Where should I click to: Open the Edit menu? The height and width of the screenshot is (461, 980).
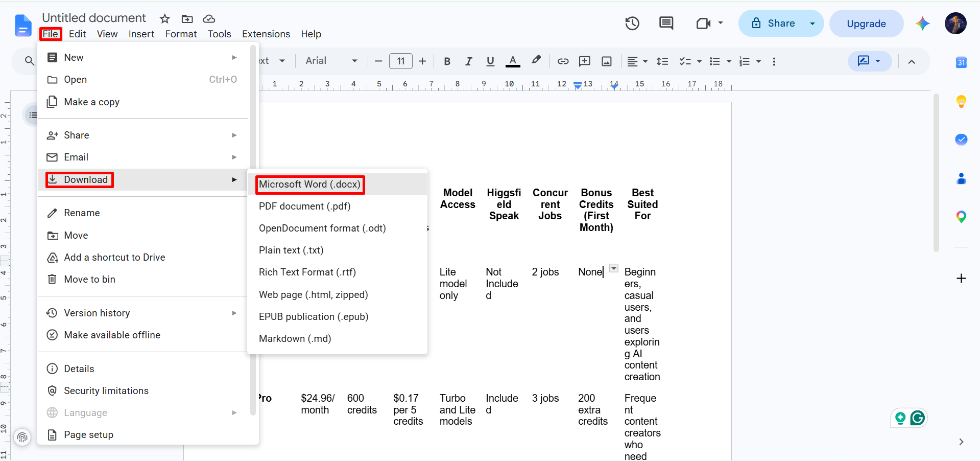tap(77, 34)
